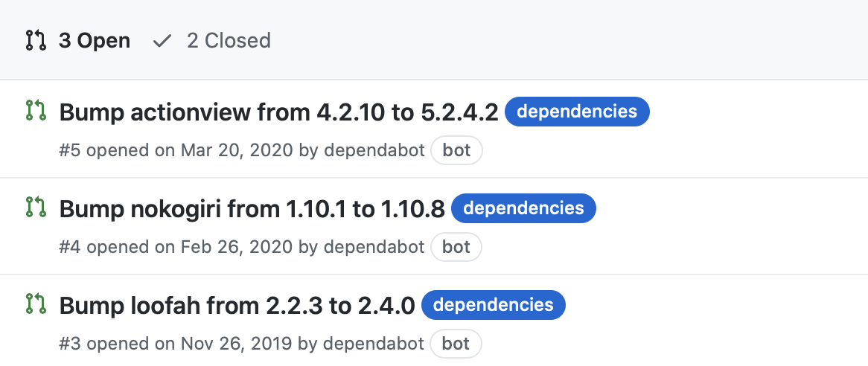
Task: Click dependabot author on PR #4
Action: (x=374, y=247)
